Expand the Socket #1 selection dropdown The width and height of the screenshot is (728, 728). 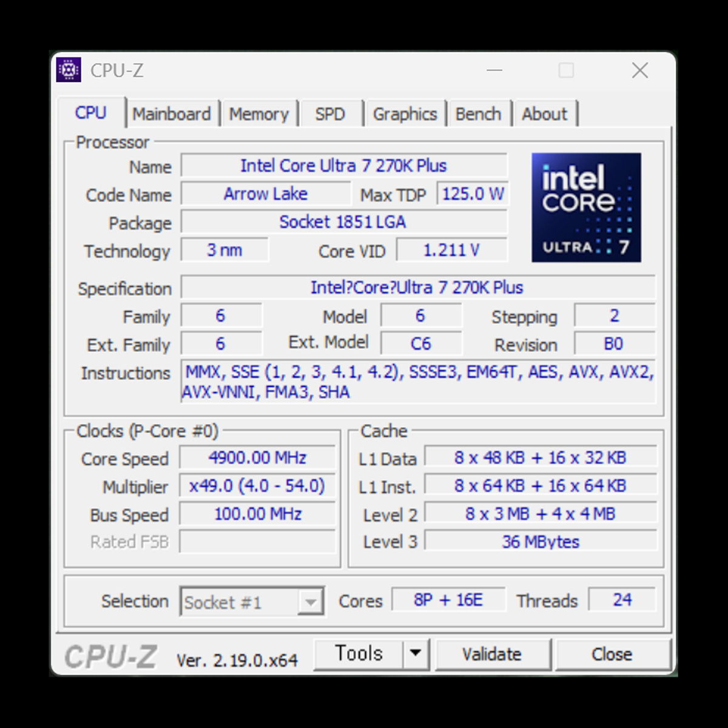[311, 602]
